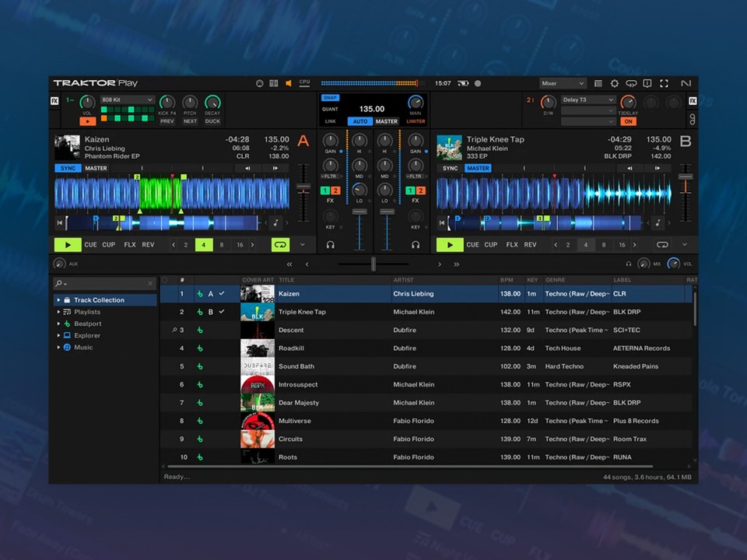Click the PREV button in the 808 Kit unit
The image size is (747, 560).
(167, 121)
